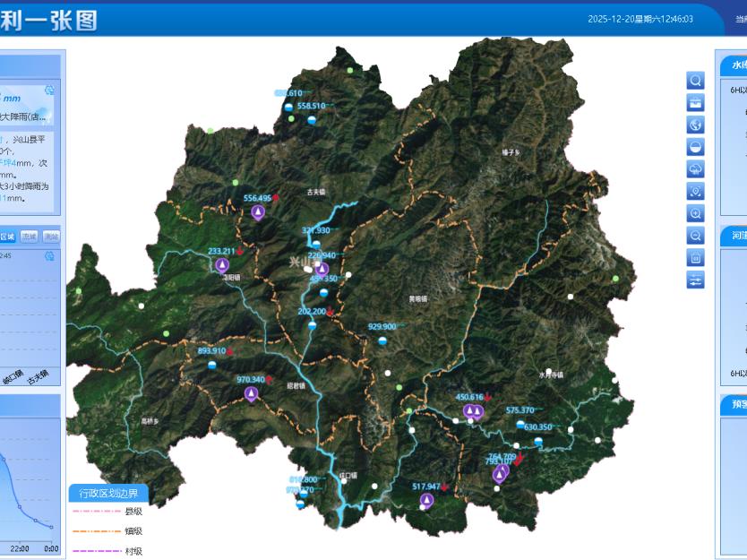Click the reservoir marker labeled 929.900
Image resolution: width=747 pixels, height=560 pixels.
click(382, 341)
